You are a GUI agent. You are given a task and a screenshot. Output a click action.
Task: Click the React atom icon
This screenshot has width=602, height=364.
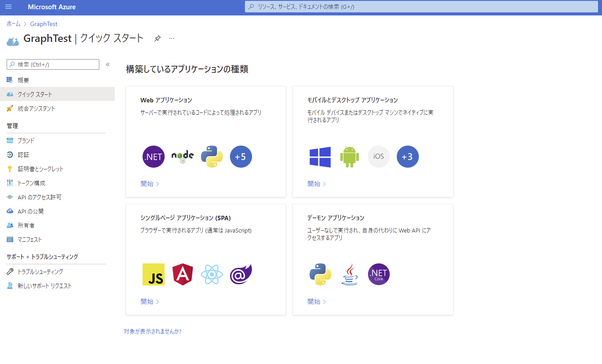[212, 274]
